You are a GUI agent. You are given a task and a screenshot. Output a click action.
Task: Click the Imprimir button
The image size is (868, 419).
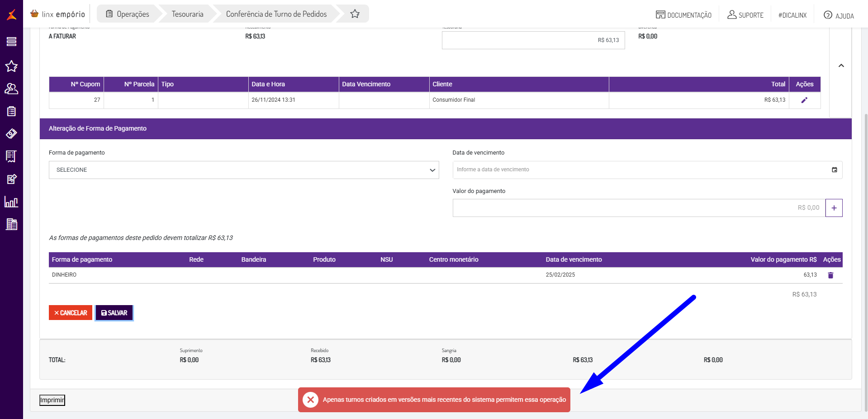52,400
